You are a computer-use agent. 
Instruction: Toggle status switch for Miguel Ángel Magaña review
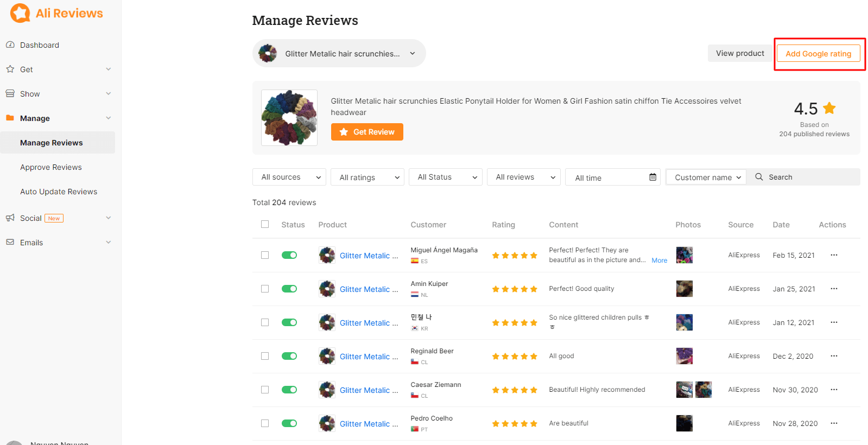[x=289, y=255]
